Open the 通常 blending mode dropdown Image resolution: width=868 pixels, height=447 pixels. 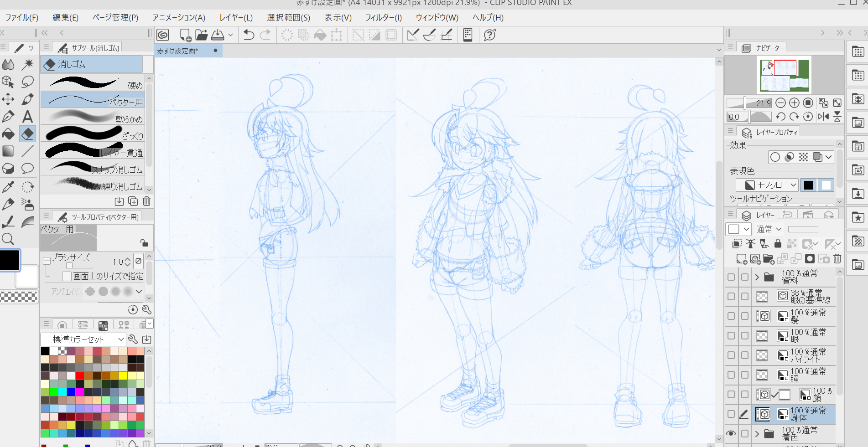pos(769,229)
